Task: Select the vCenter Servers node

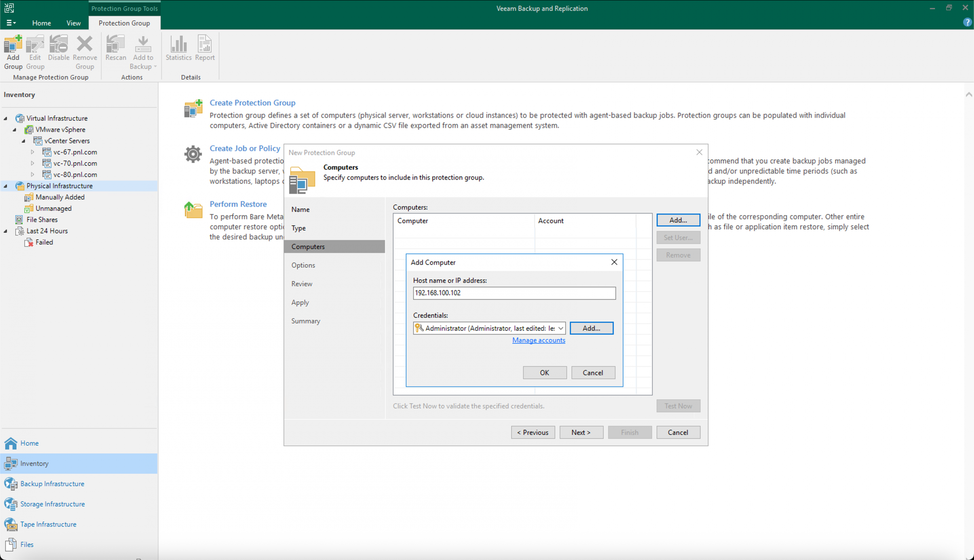Action: pyautogui.click(x=67, y=141)
